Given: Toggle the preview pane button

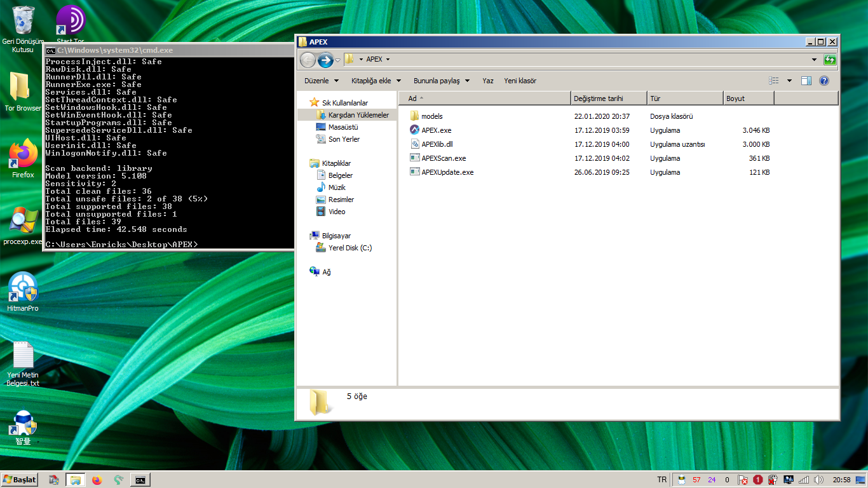Looking at the screenshot, I should (x=806, y=81).
